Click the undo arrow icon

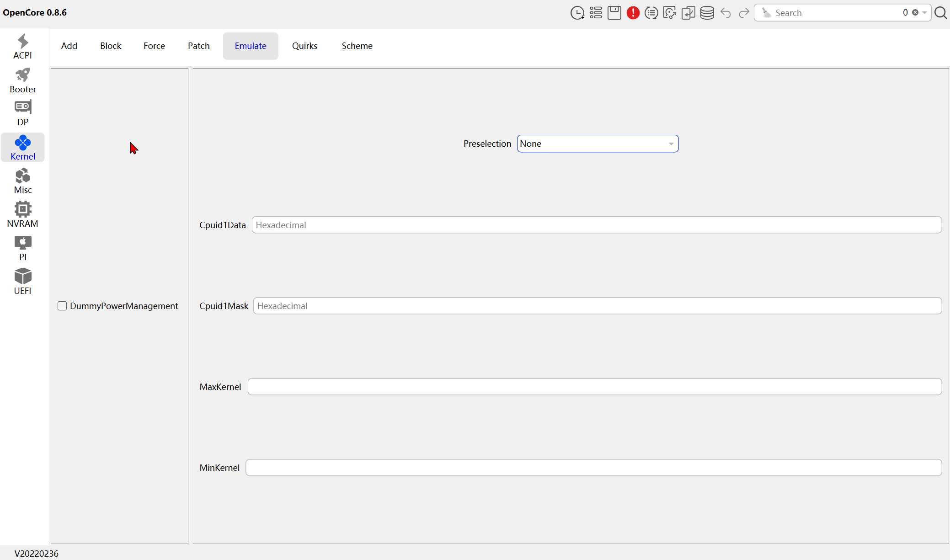pyautogui.click(x=726, y=13)
